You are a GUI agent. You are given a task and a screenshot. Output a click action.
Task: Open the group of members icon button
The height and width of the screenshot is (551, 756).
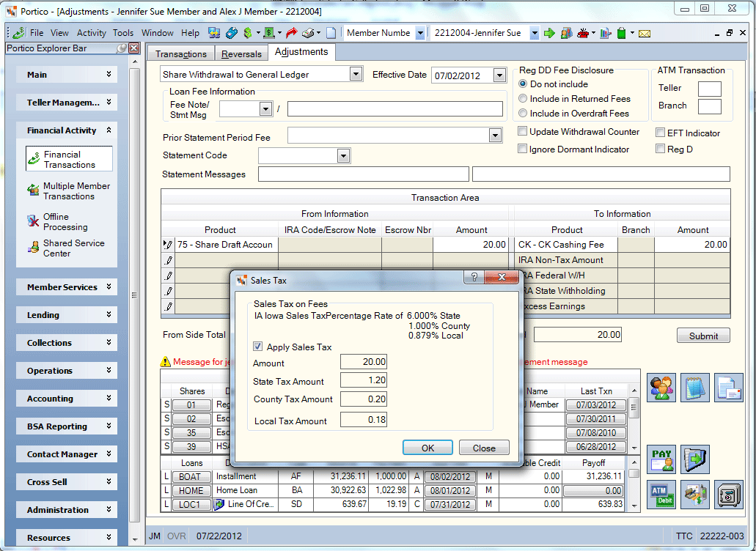661,388
